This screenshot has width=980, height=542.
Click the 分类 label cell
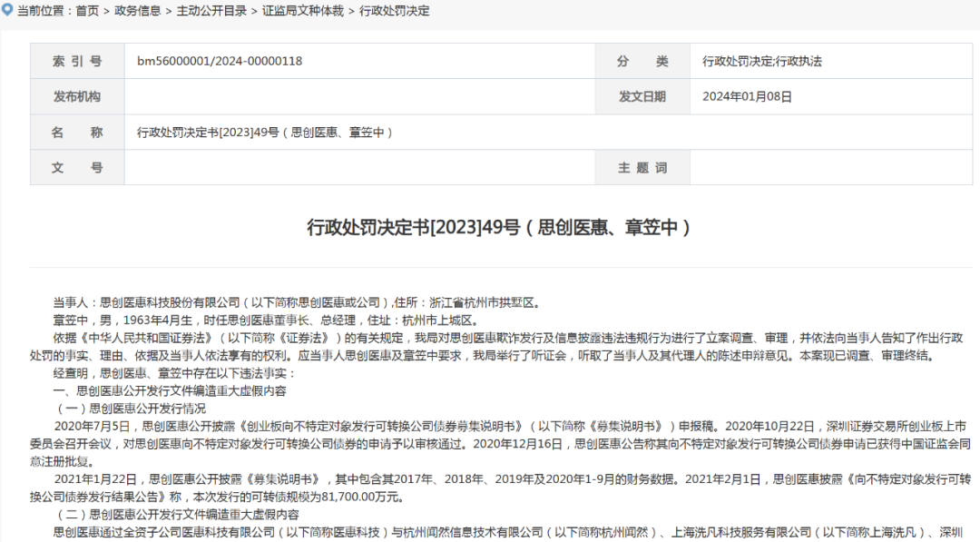point(642,61)
